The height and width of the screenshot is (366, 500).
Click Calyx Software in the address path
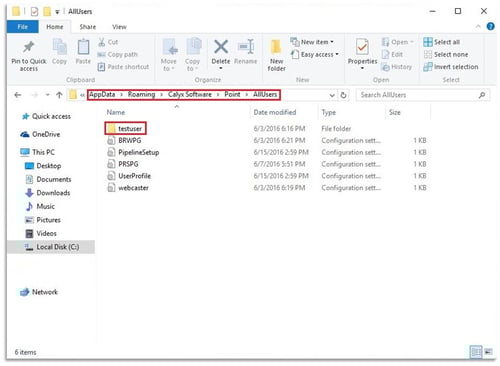pyautogui.click(x=190, y=95)
